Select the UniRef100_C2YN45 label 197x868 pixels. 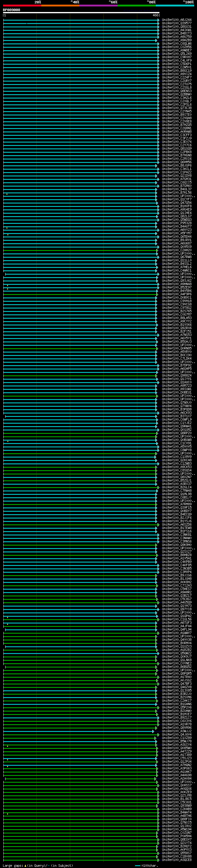[x=177, y=111]
